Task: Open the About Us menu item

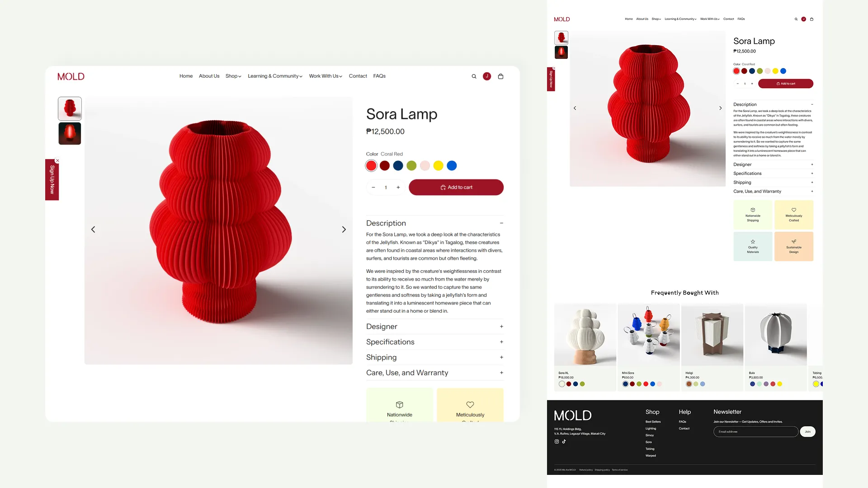Action: click(209, 76)
